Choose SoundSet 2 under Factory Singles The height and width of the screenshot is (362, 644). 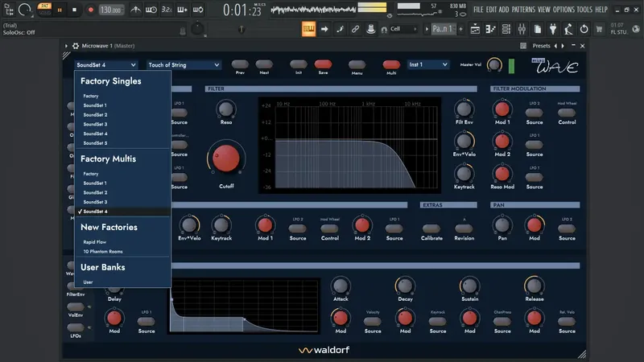click(95, 115)
